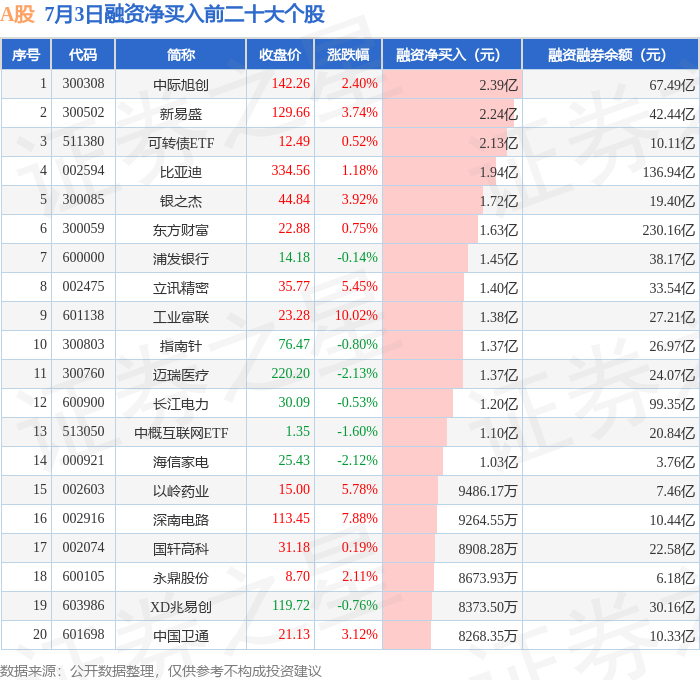
Task: Click stock code 511380
Action: (83, 141)
